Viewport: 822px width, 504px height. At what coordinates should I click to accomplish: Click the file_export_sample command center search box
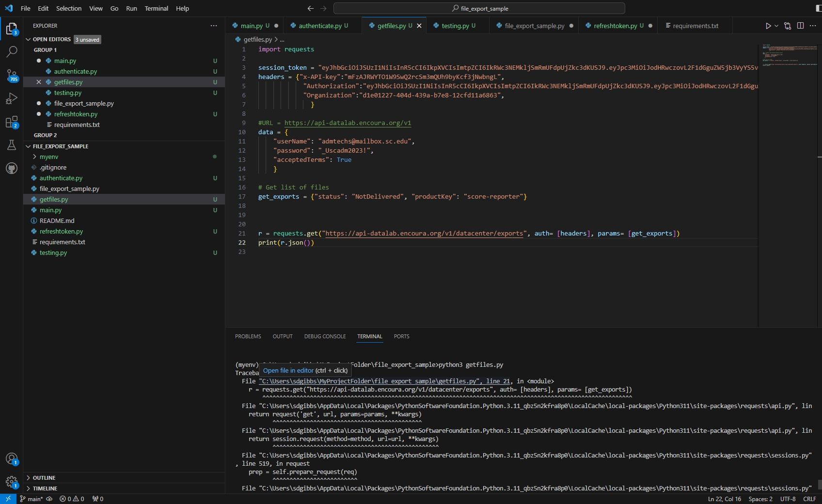(x=479, y=8)
